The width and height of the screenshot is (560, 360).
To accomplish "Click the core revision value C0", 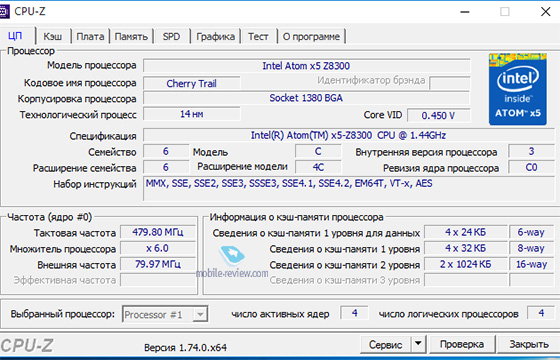I will 531,167.
